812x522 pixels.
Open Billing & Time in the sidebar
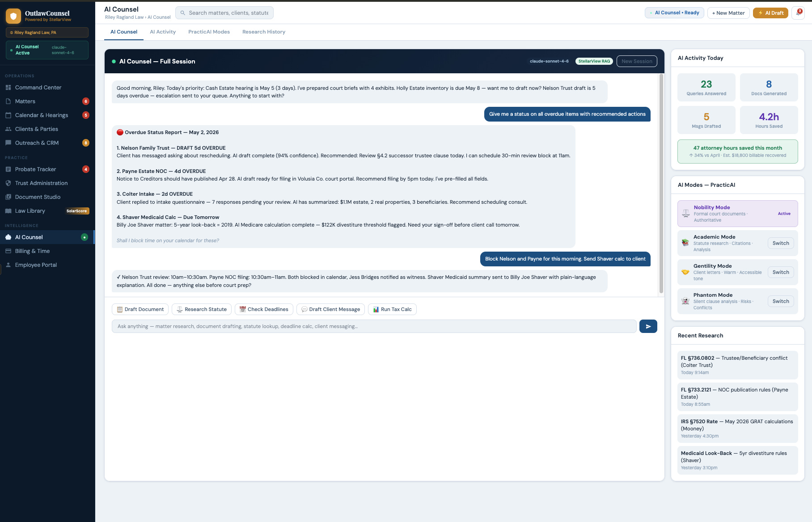(x=32, y=251)
